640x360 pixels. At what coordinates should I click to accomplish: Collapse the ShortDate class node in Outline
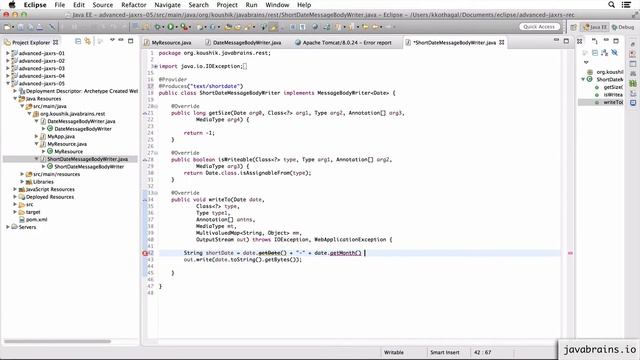pos(583,80)
